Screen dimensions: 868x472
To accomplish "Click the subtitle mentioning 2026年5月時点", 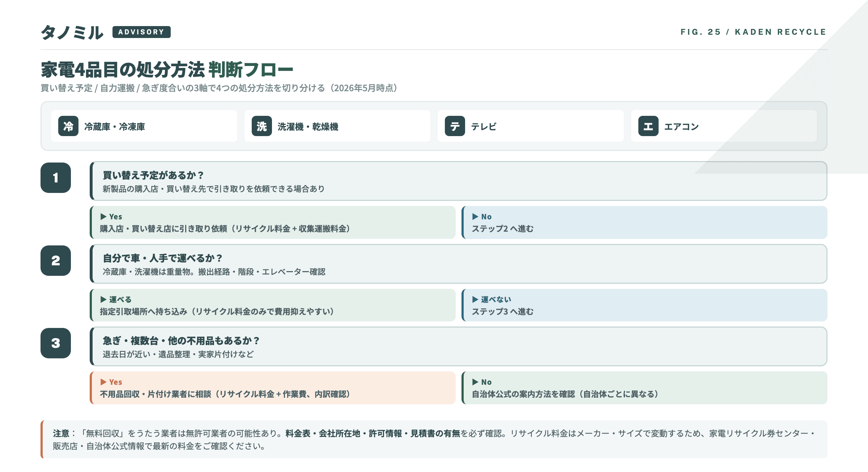I will click(220, 88).
